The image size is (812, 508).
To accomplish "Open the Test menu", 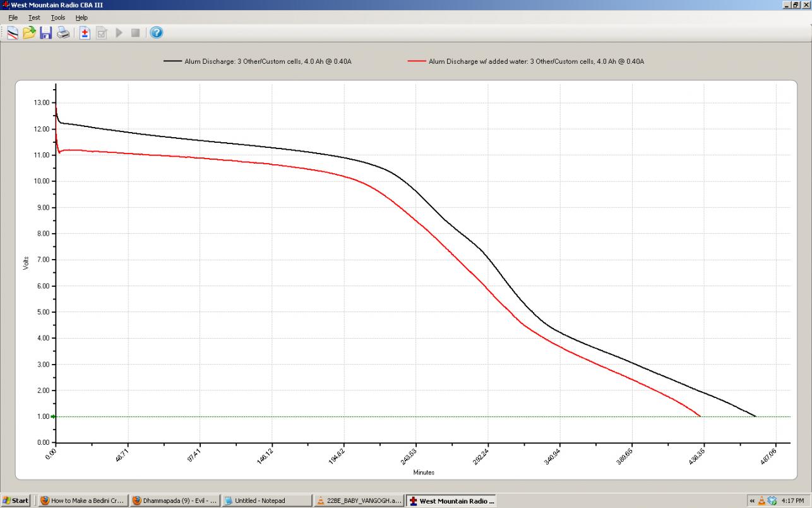I will pos(34,18).
